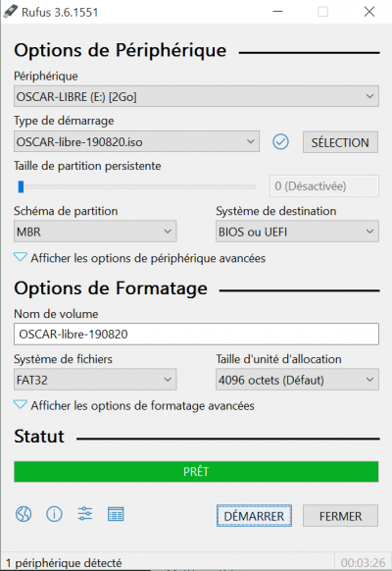Open the OSCAR-libre-190820.iso boot type dropdown
Viewport: 392px width, 571px height.
[x=136, y=141]
